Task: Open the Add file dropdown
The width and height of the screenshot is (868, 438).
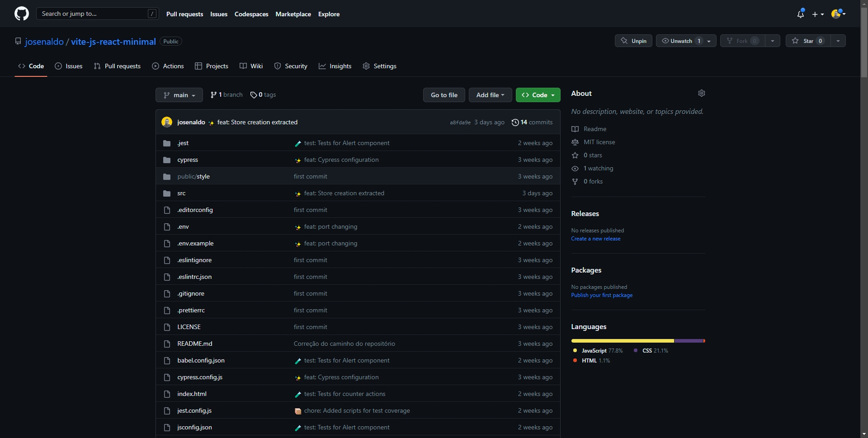Action: 490,95
